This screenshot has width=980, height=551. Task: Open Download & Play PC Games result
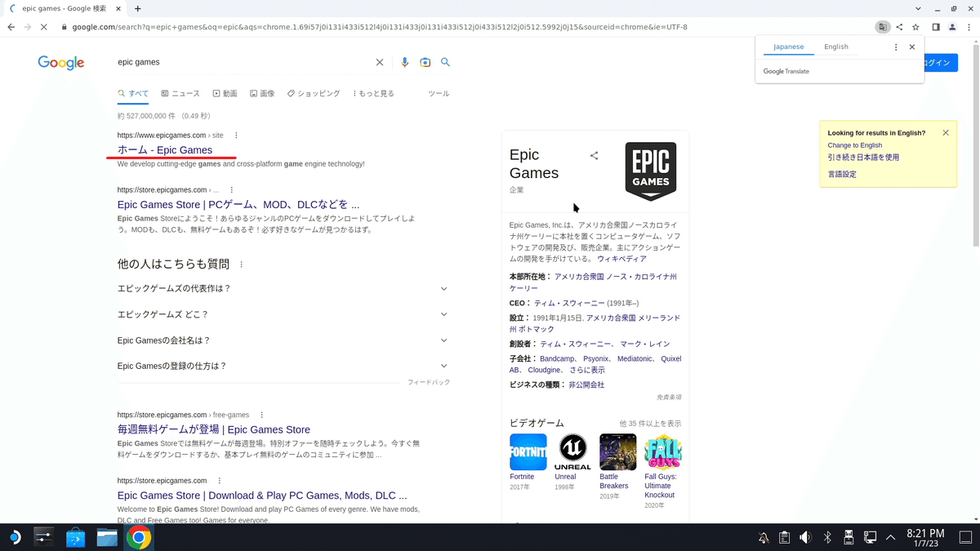pyautogui.click(x=262, y=495)
